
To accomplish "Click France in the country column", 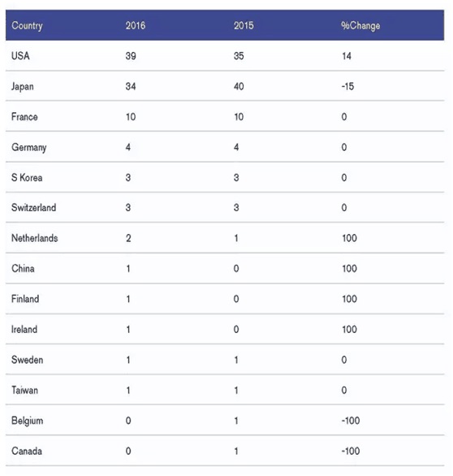I will coord(24,117).
